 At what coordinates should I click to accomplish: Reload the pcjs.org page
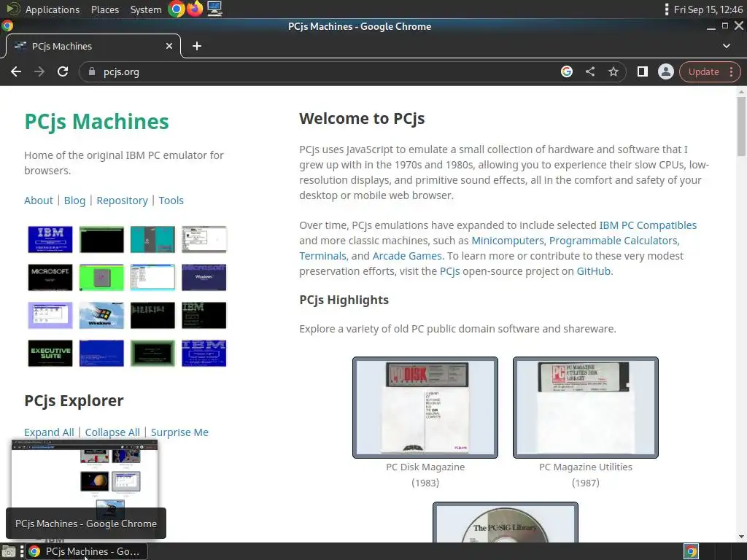[x=63, y=72]
